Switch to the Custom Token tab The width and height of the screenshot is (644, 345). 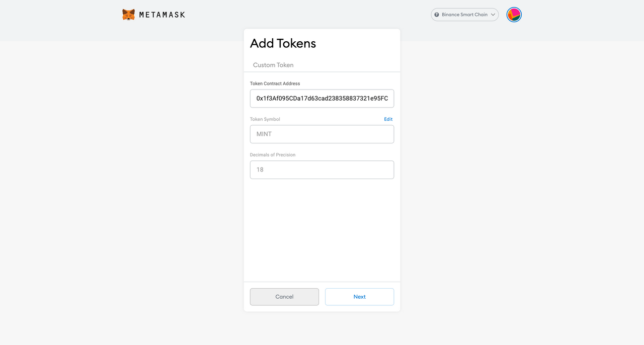(x=273, y=65)
